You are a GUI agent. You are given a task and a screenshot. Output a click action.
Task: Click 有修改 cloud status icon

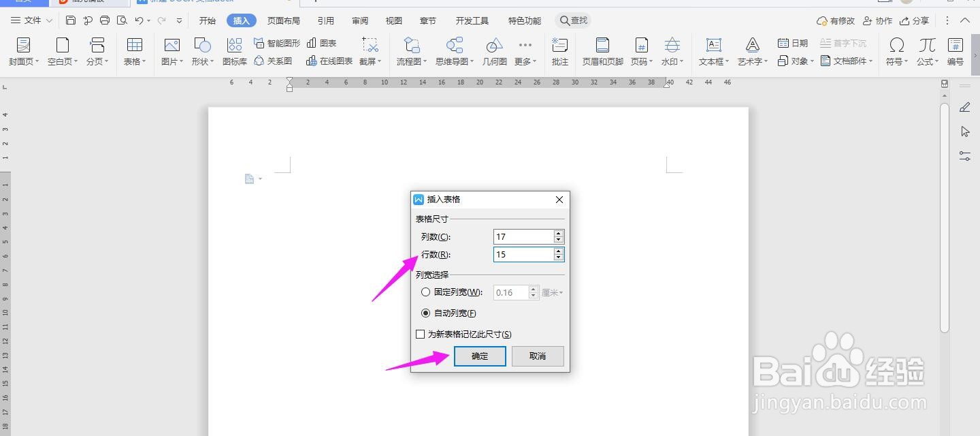tap(835, 20)
